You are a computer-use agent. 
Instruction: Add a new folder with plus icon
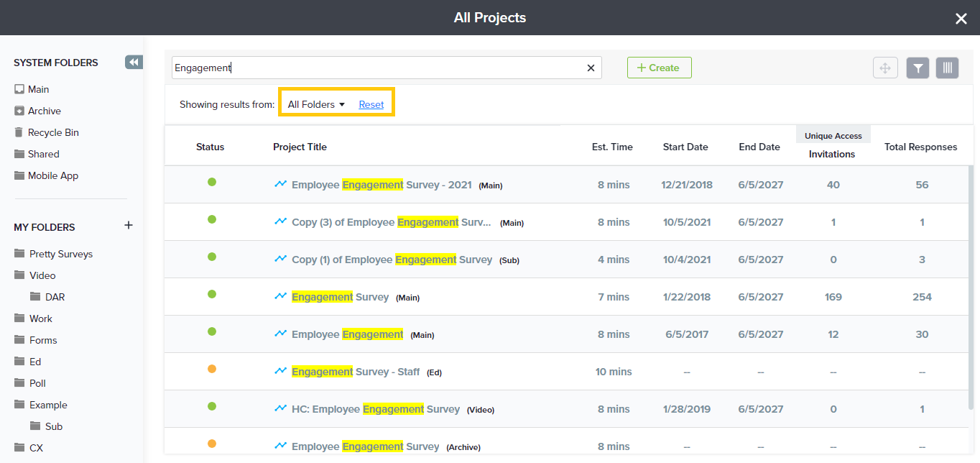click(x=129, y=226)
